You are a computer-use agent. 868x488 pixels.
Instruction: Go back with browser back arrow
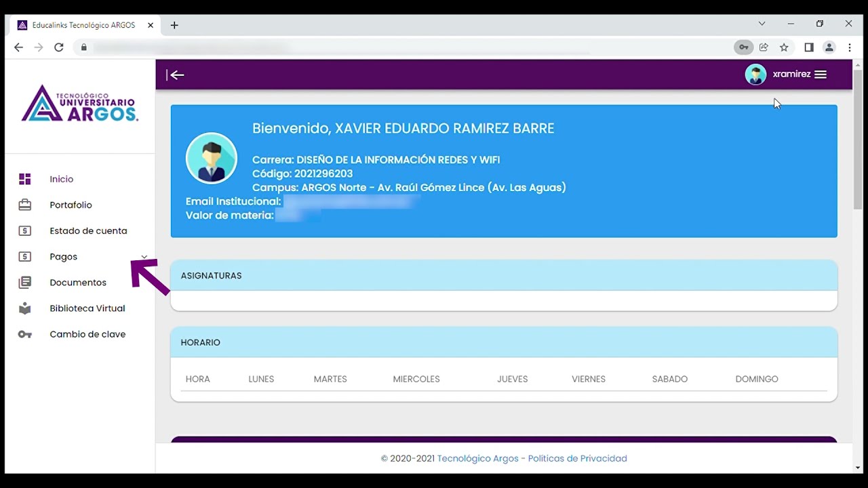click(18, 47)
